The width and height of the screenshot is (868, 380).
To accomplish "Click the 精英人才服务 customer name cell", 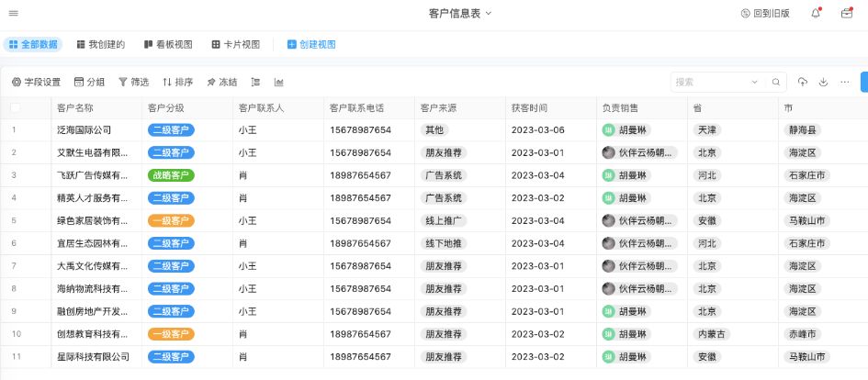I will 96,198.
